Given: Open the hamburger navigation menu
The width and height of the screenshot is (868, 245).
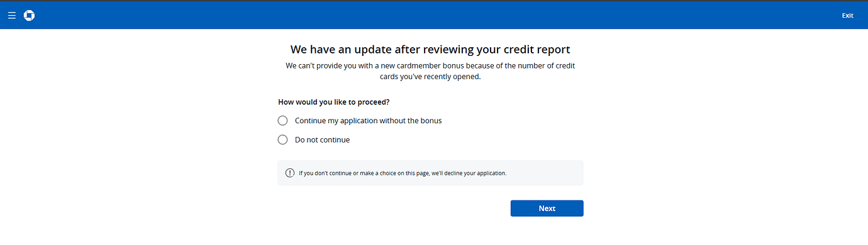Looking at the screenshot, I should click(12, 16).
